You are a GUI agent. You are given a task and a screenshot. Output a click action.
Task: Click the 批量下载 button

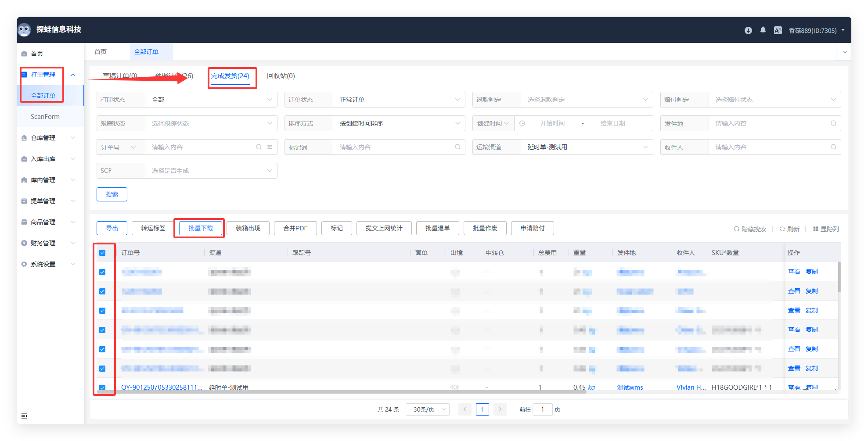[x=200, y=228]
